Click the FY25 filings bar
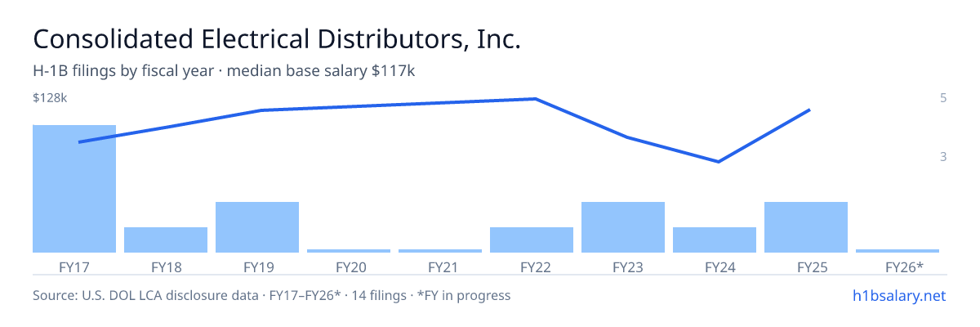This screenshot has height=327, width=980. coord(806,227)
